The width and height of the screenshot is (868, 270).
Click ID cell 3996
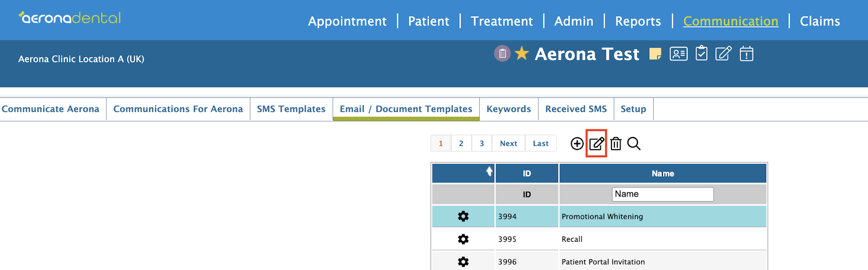point(527,262)
